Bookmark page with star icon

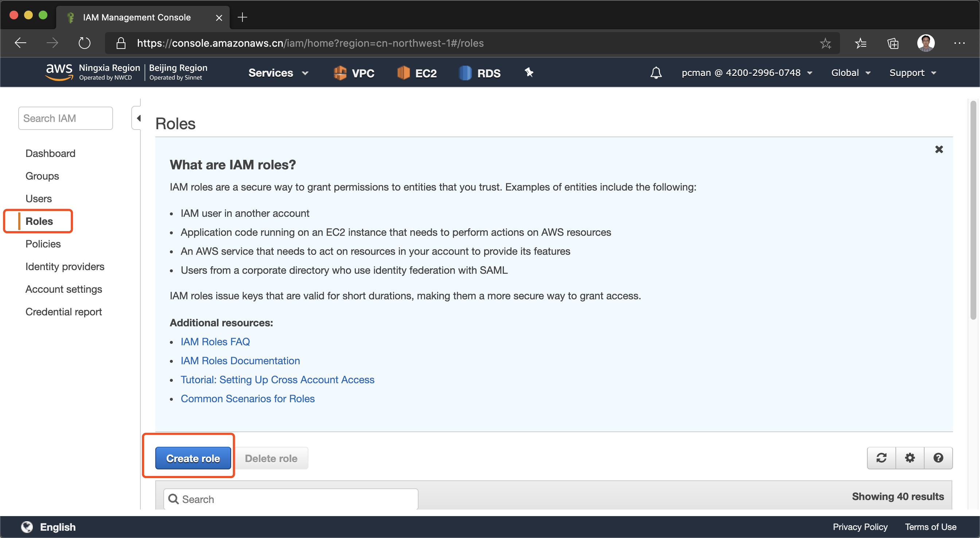pos(825,43)
